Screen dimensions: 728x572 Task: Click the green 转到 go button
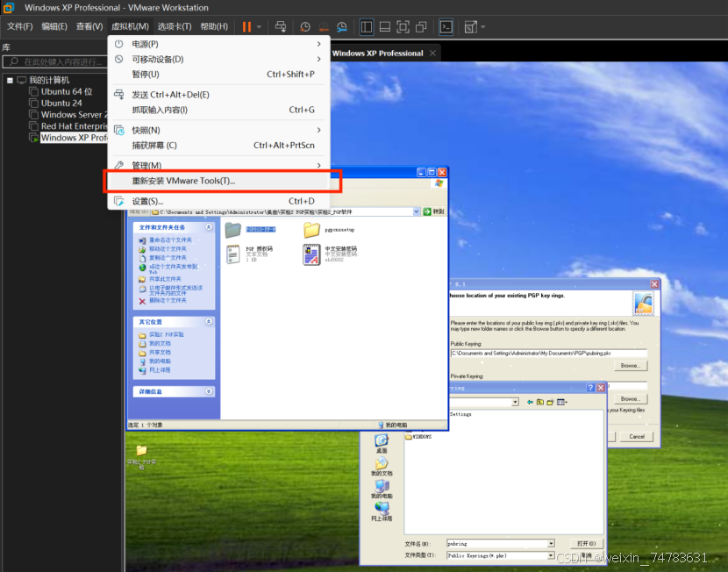pyautogui.click(x=433, y=211)
